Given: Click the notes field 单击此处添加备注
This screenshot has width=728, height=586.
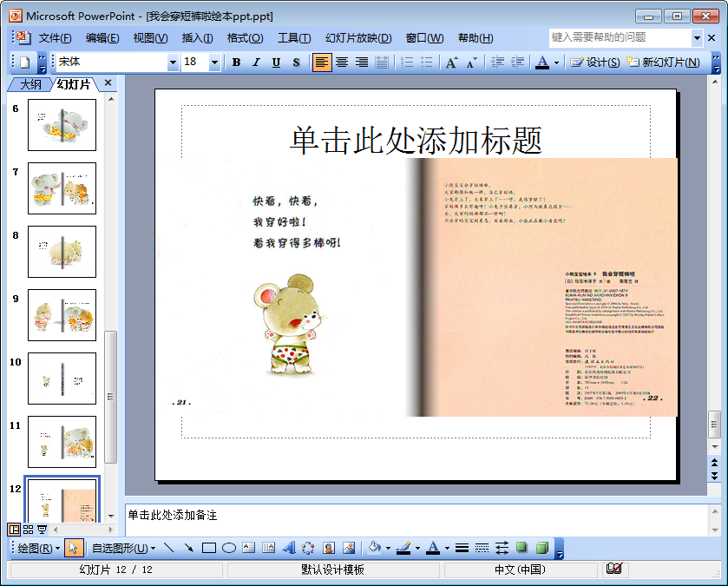Looking at the screenshot, I should pos(173,515).
